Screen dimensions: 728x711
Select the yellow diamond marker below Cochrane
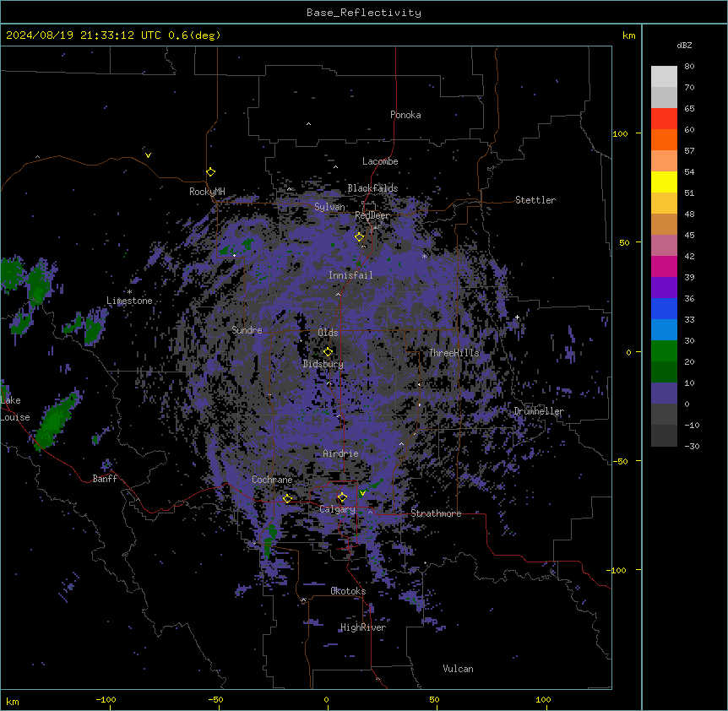click(287, 498)
